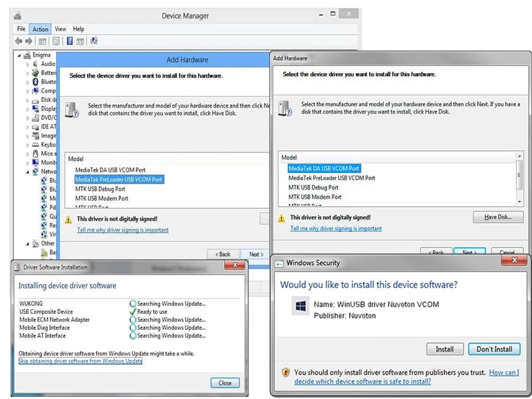Click scroll-up arrow of right Model list
This screenshot has width=532, height=399.
pyautogui.click(x=519, y=156)
